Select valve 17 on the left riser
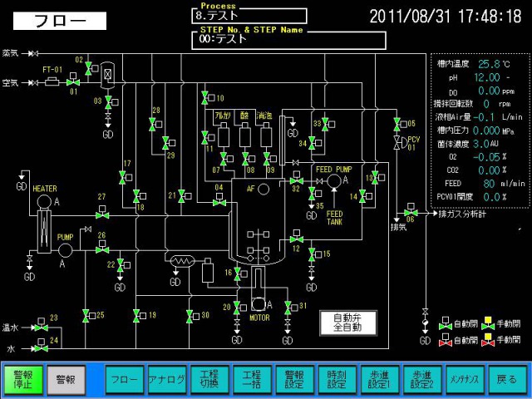This screenshot has width=532, height=399. coord(126,177)
